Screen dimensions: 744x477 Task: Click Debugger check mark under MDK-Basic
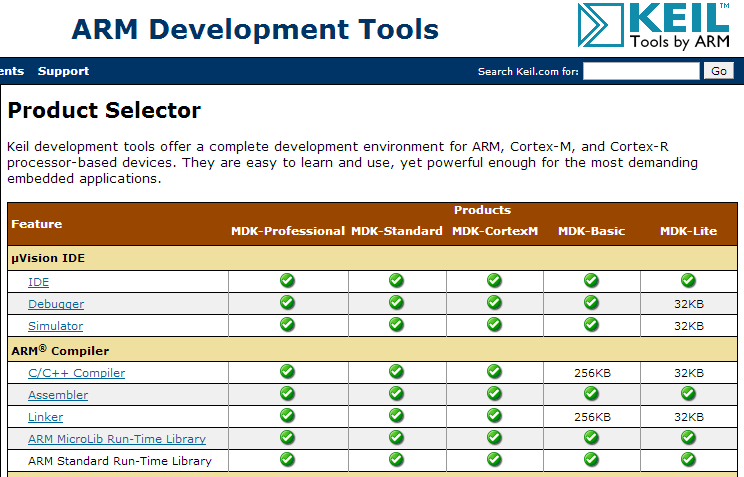coord(591,302)
